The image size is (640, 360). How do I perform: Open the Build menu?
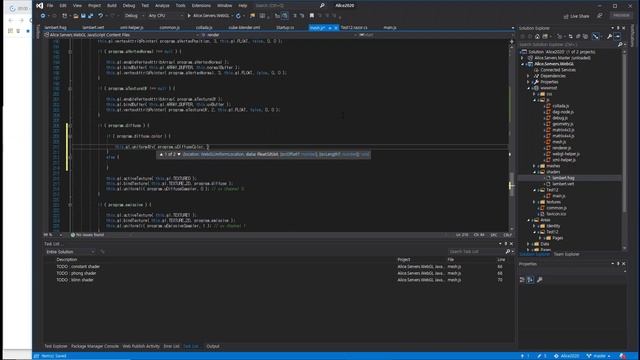[x=111, y=6]
